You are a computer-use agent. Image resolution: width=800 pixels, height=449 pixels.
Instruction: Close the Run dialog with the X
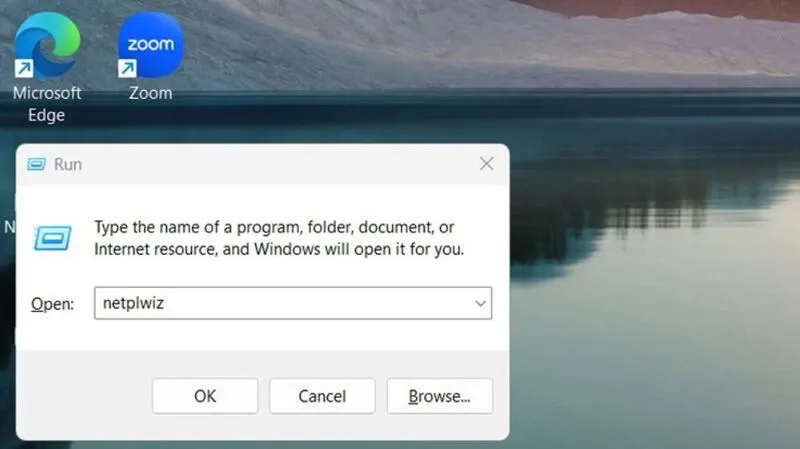pos(486,164)
